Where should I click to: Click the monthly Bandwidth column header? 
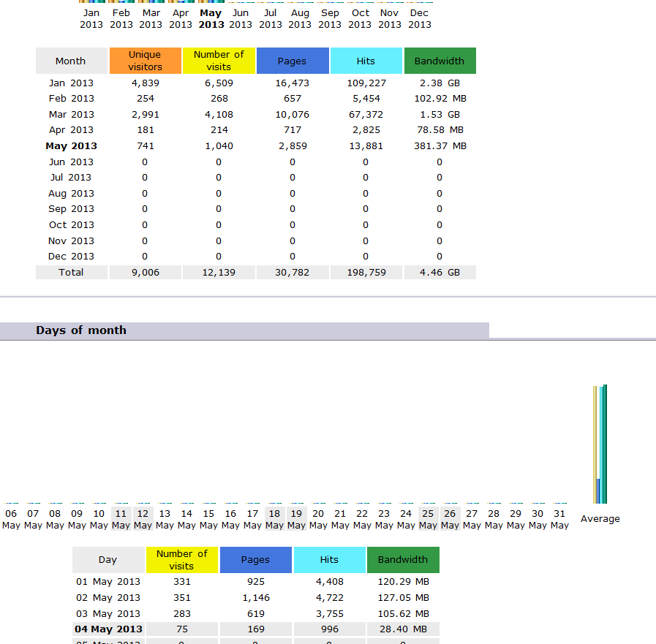[x=440, y=61]
